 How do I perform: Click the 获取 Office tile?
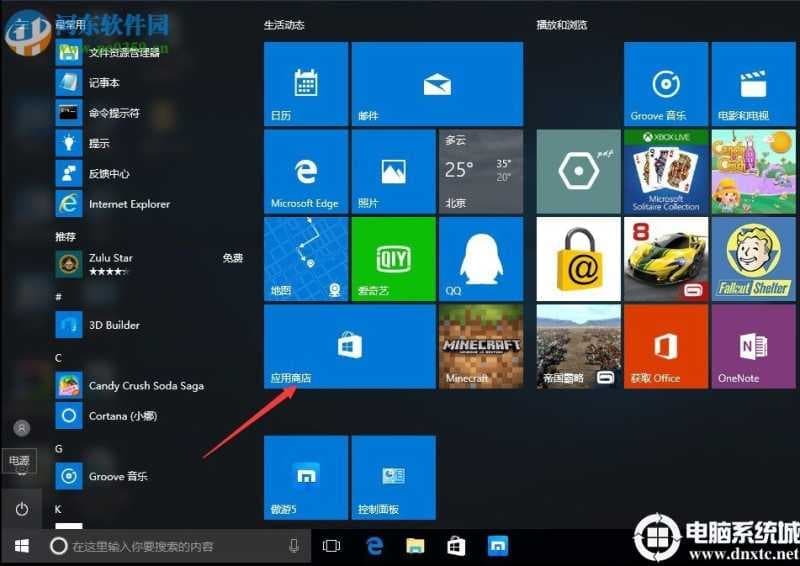666,347
